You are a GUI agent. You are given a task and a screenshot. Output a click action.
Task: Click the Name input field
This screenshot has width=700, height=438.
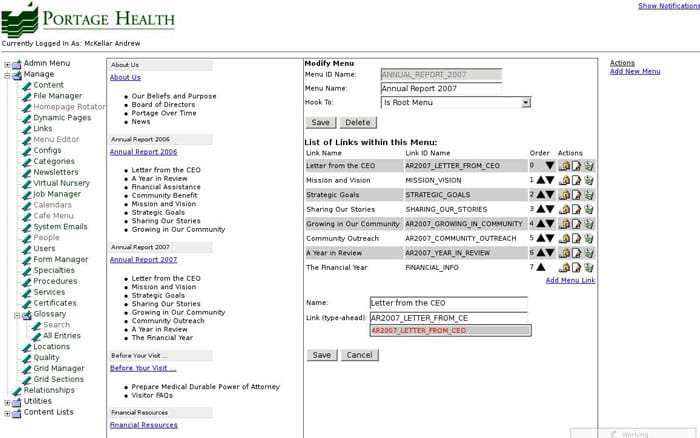449,303
